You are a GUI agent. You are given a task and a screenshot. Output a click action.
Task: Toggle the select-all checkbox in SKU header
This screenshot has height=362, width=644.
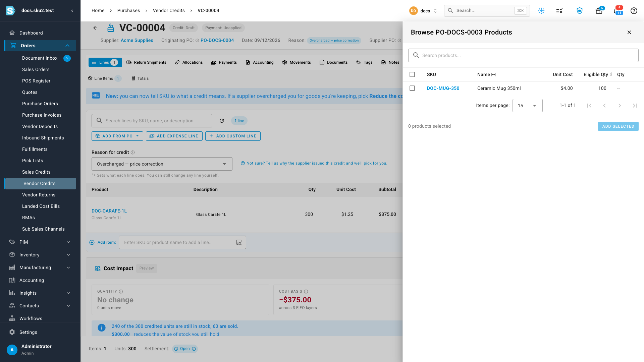tap(412, 74)
